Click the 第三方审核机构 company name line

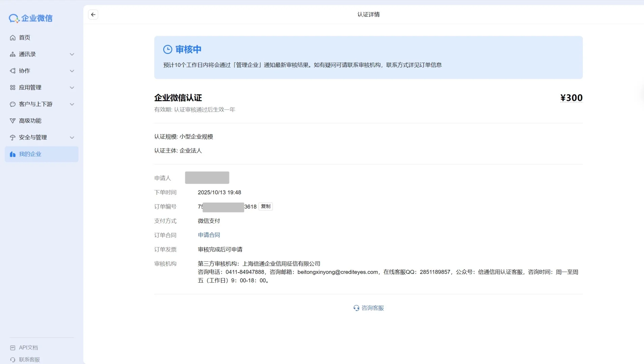click(x=259, y=264)
